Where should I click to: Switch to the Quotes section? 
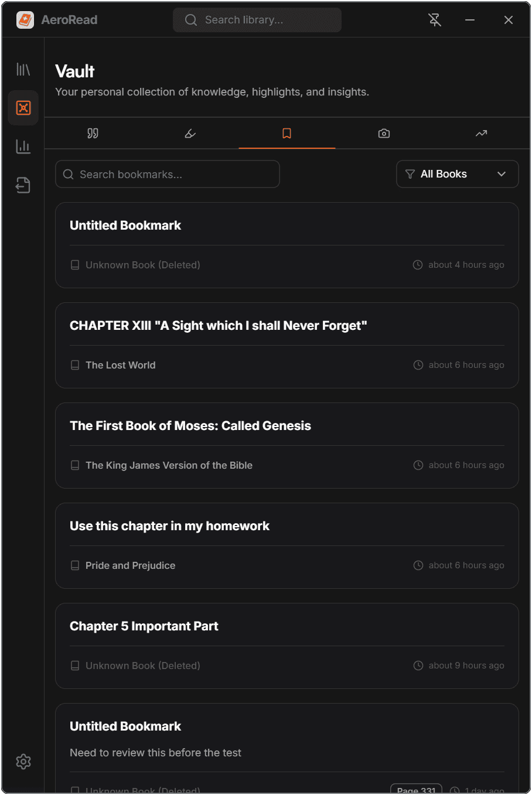pyautogui.click(x=92, y=133)
